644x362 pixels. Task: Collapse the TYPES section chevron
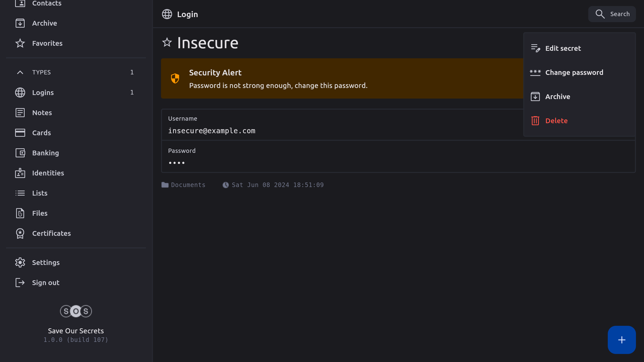(20, 72)
